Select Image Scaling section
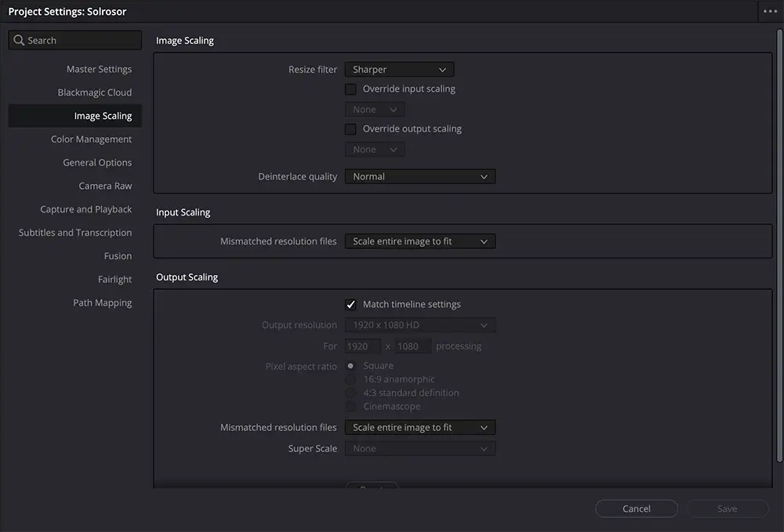784x532 pixels. (x=75, y=116)
